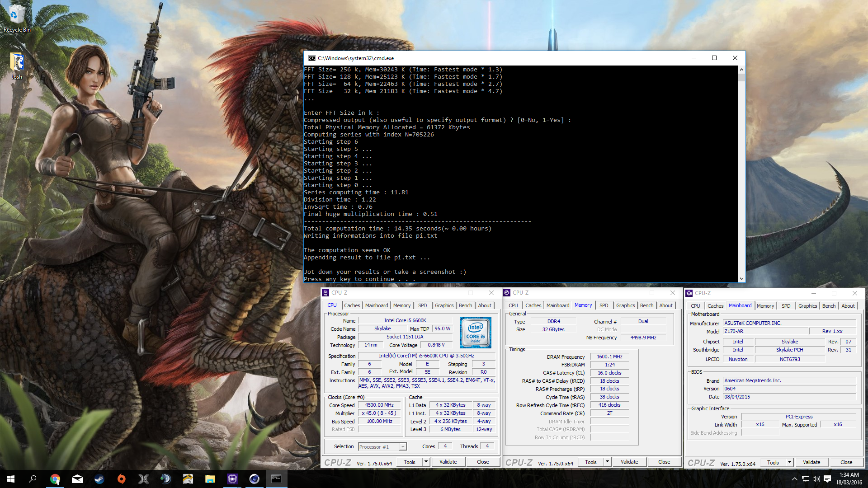Click the CAS# Latency value 16.0 clocks
Screen dimensions: 868x488
click(609, 373)
